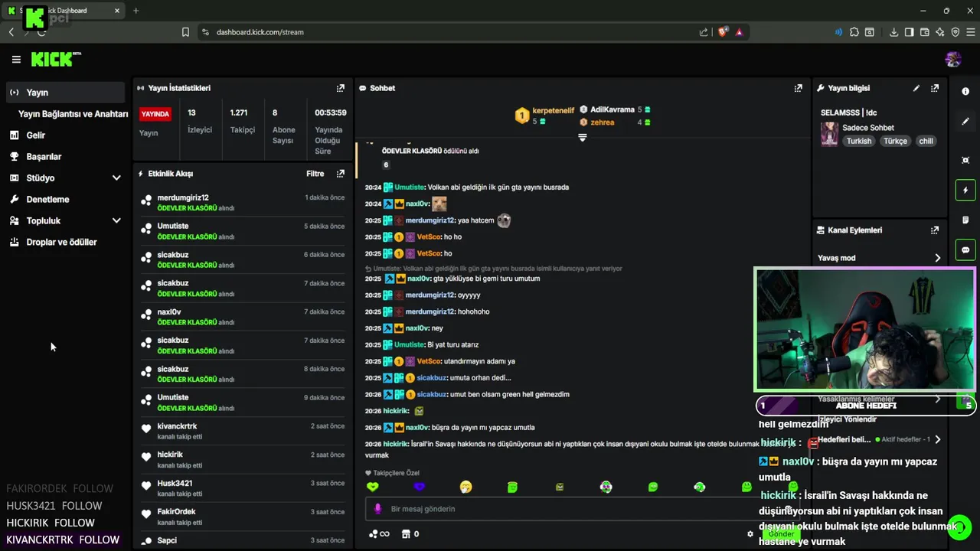Click the shop icon with 0 below chat

point(410,534)
